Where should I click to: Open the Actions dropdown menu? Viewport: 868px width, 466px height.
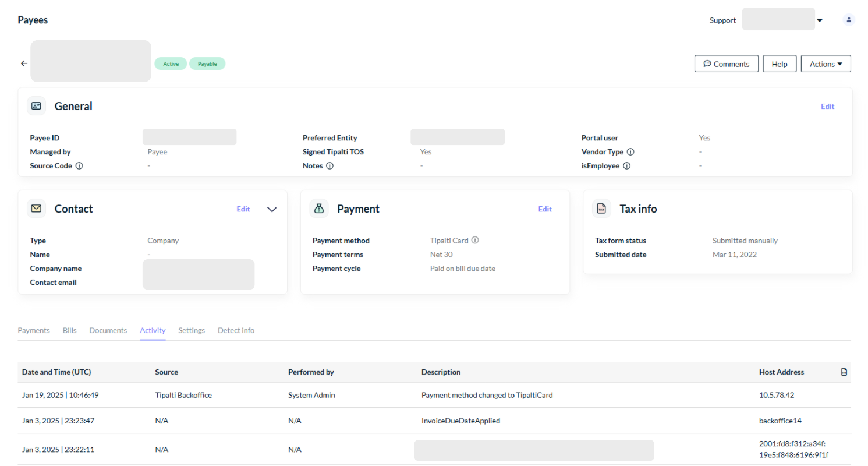(x=826, y=64)
